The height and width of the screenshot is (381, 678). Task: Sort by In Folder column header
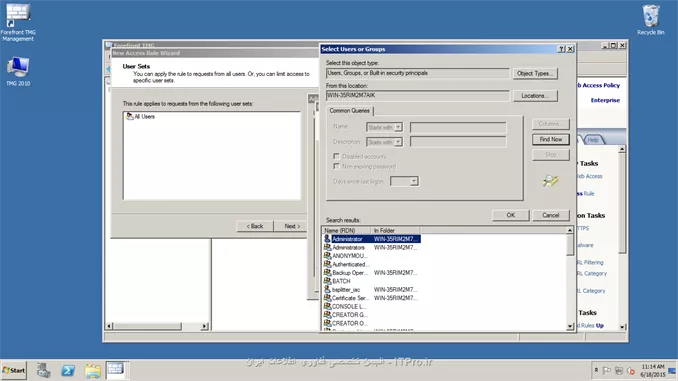[x=395, y=231]
